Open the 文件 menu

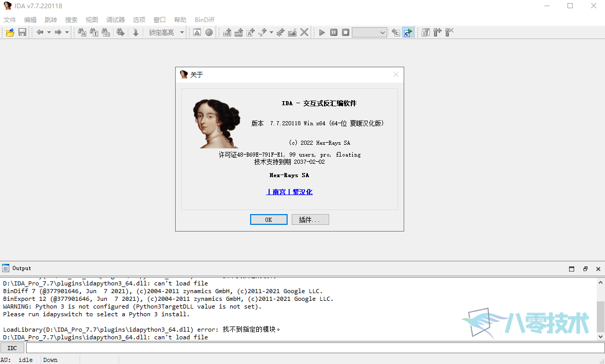point(10,20)
